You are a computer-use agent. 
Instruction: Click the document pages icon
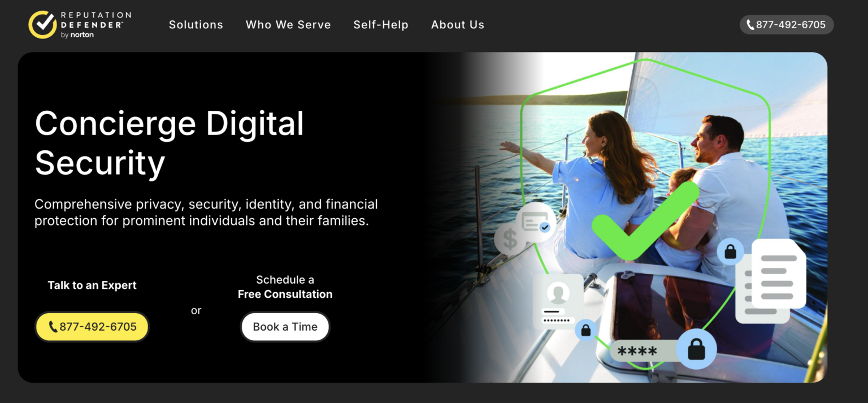[770, 281]
